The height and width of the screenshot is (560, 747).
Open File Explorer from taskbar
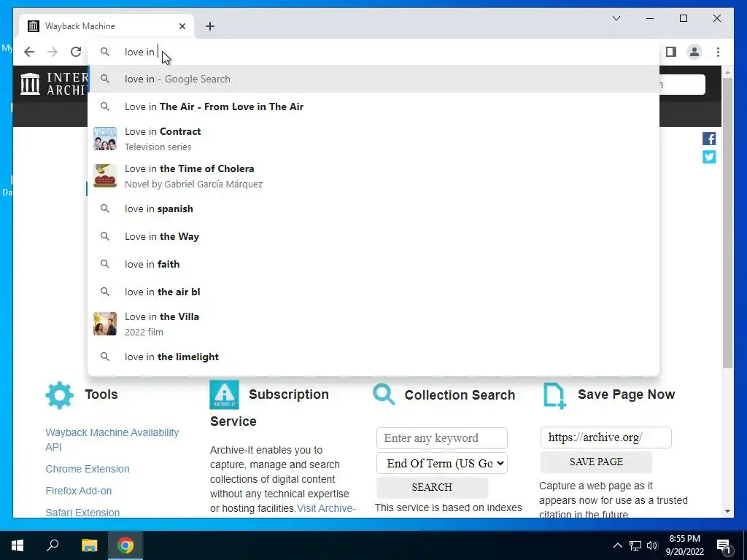point(89,545)
